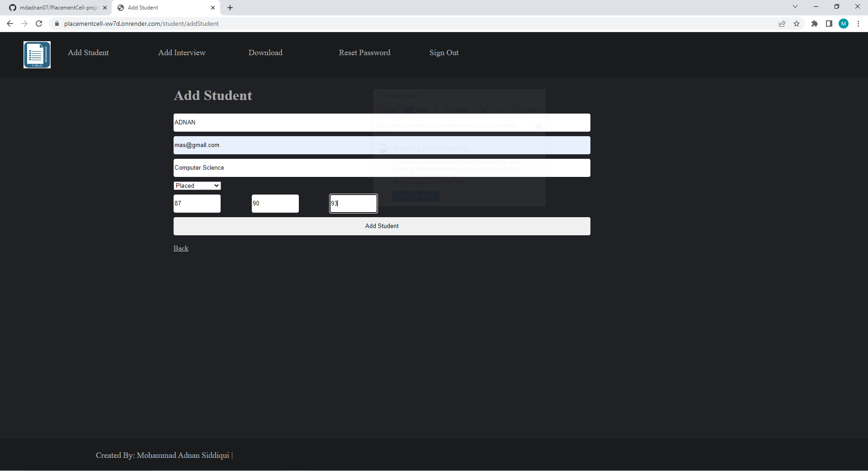Select the Download navigation option
868x471 pixels.
coord(265,52)
